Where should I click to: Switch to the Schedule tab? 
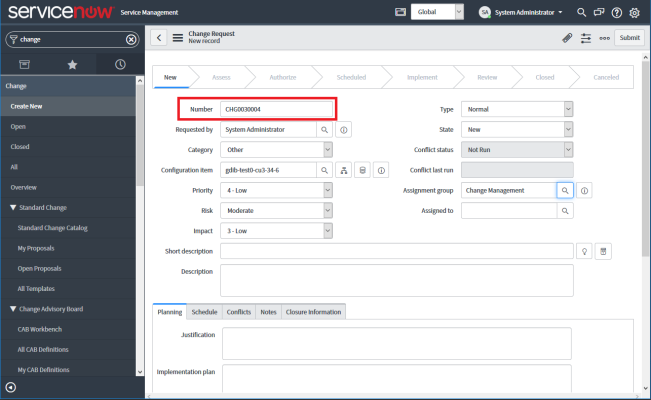(x=204, y=312)
